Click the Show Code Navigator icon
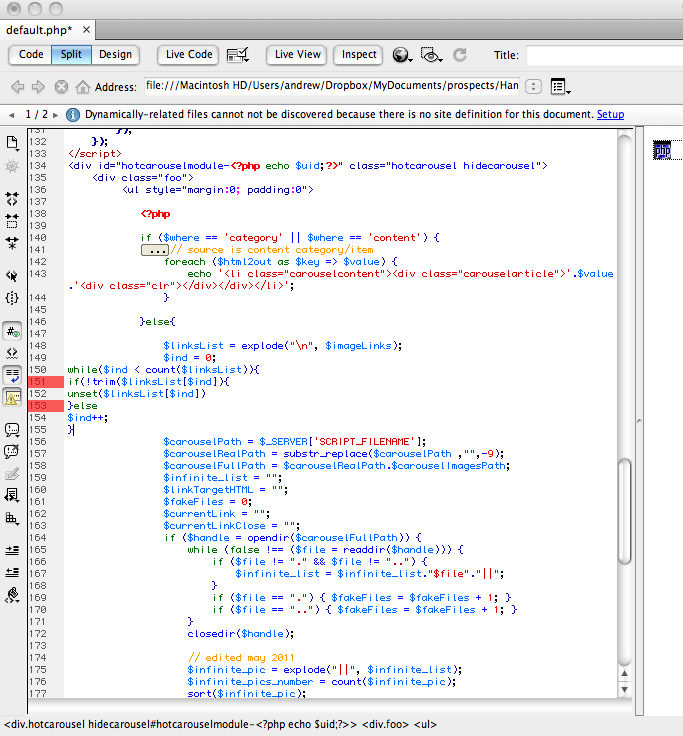 [12, 166]
